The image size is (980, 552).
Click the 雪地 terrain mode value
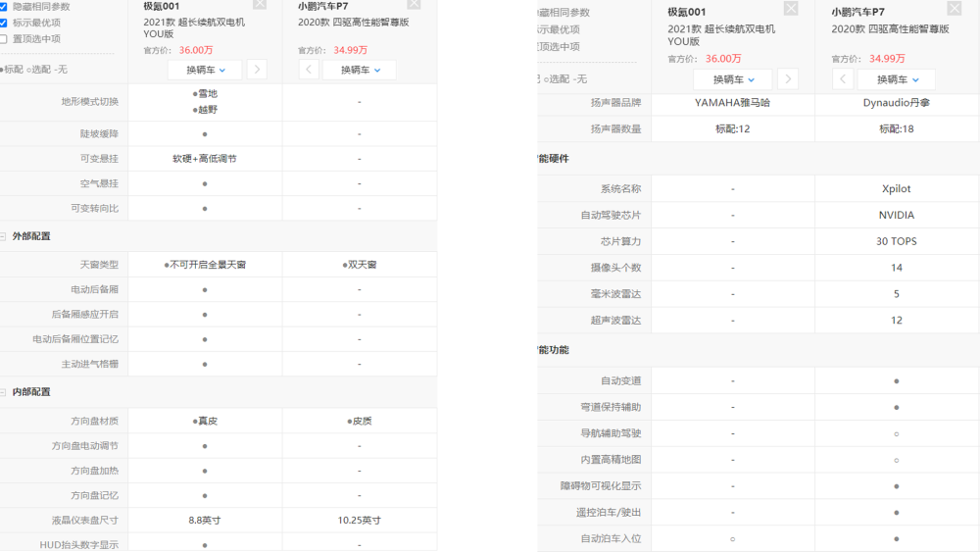[205, 94]
